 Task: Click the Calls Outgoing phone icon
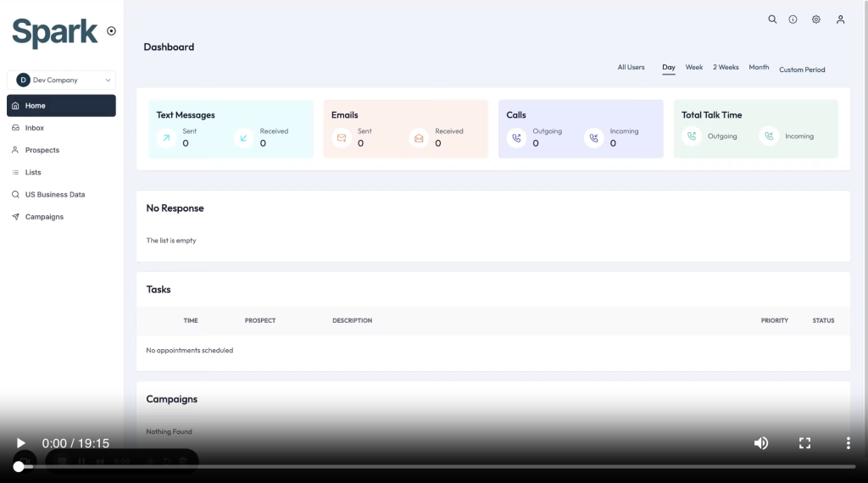point(516,137)
